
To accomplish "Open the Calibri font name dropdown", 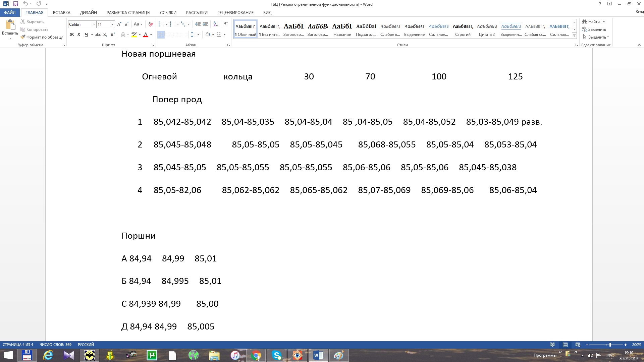I will pyautogui.click(x=94, y=24).
